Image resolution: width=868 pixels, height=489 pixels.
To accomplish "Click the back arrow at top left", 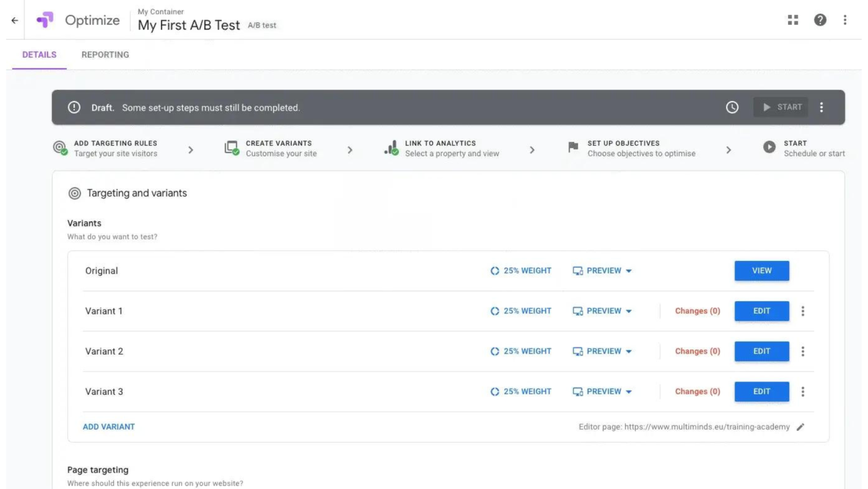I will tap(14, 20).
